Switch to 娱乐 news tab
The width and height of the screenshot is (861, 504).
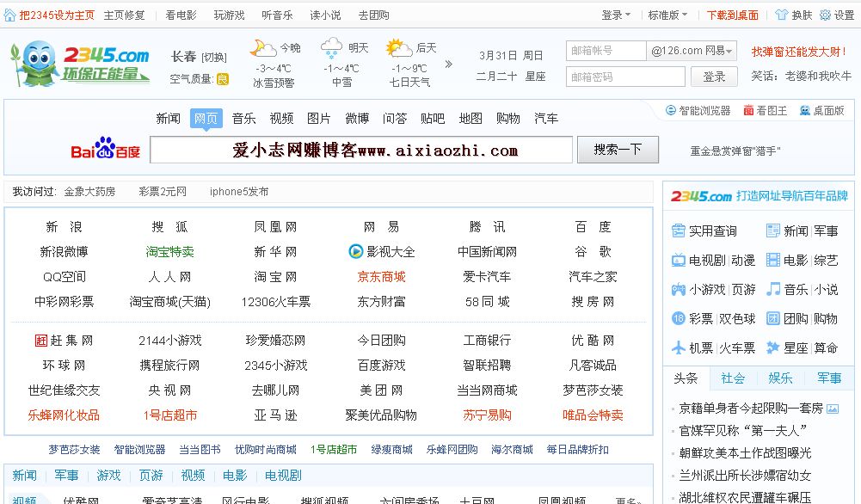tap(780, 378)
